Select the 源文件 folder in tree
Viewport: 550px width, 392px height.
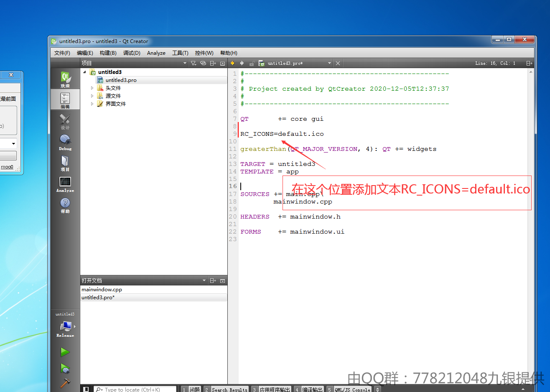click(113, 96)
